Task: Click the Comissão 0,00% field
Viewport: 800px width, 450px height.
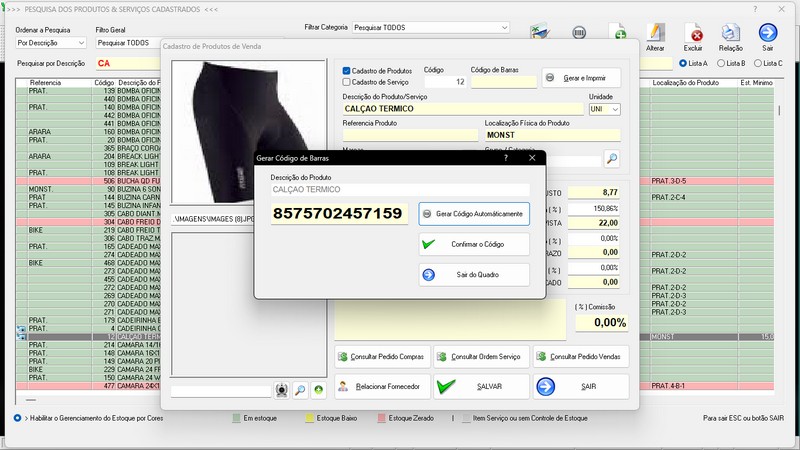Action: pyautogui.click(x=602, y=322)
